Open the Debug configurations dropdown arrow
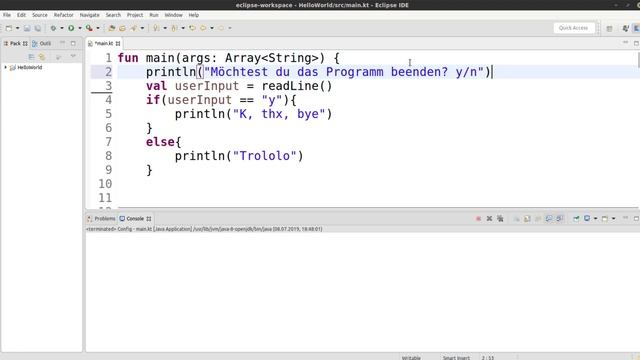The width and height of the screenshot is (640, 360). tap(62, 28)
